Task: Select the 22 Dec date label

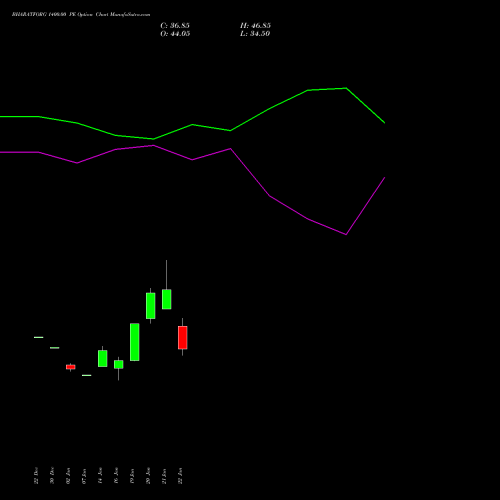Action: [36, 476]
